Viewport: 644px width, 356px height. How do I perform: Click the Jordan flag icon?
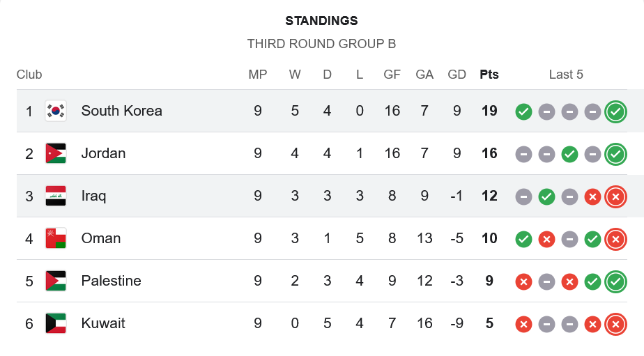(x=56, y=153)
